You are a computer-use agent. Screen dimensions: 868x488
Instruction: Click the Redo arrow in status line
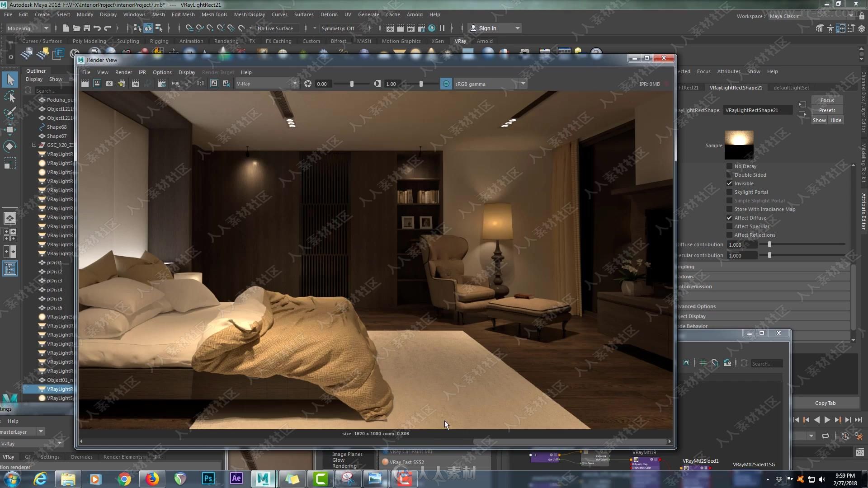coord(108,28)
